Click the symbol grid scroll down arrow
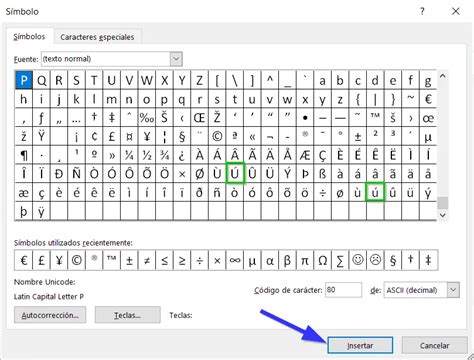 coord(442,215)
